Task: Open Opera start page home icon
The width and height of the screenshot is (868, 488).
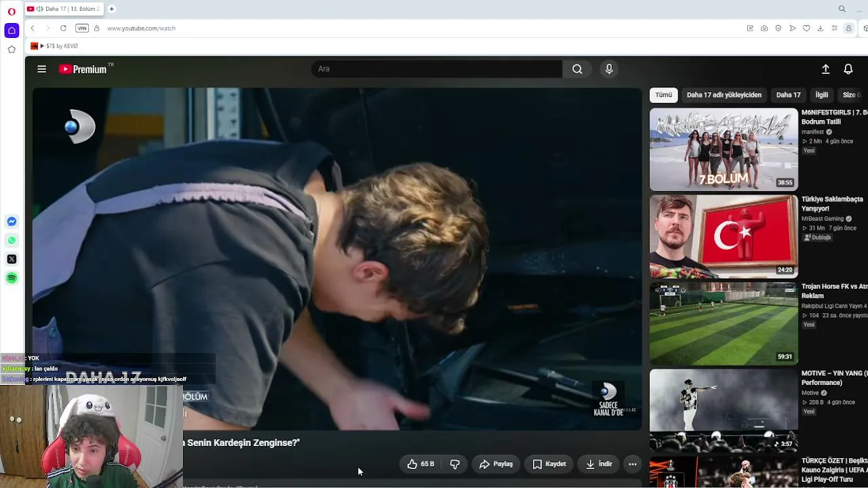Action: tap(12, 30)
